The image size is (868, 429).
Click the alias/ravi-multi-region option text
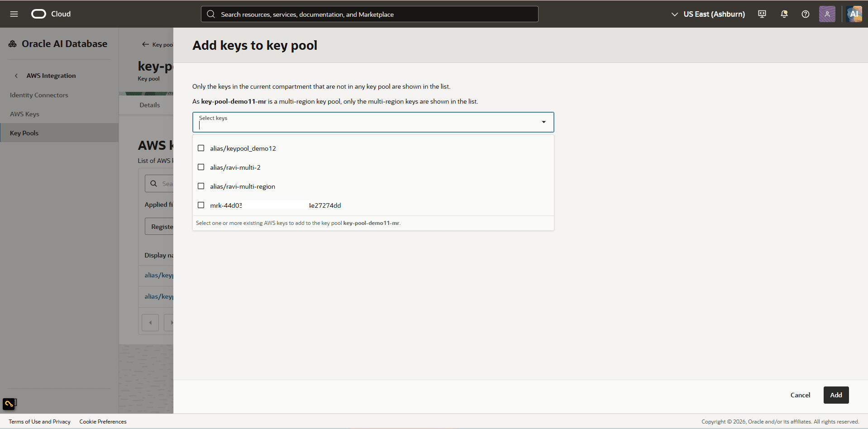pos(243,186)
